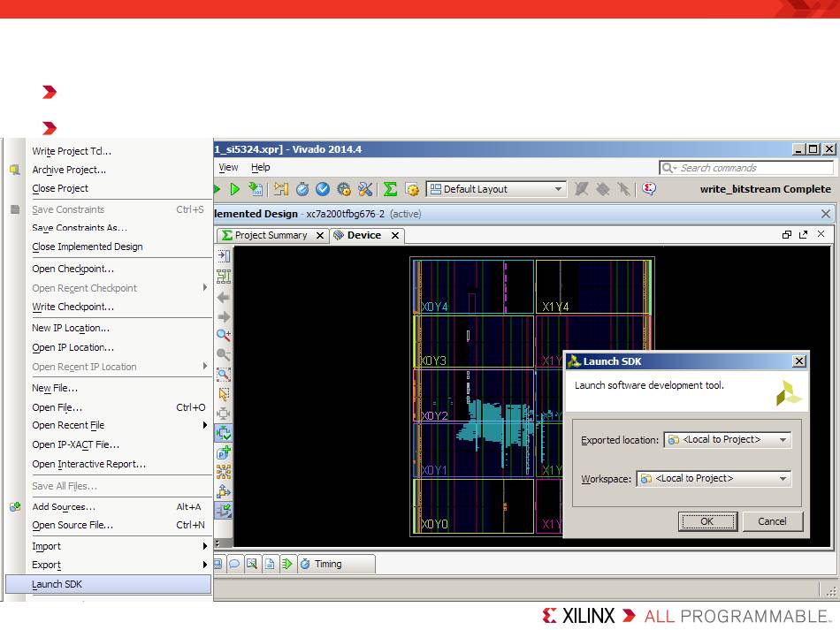Image resolution: width=840 pixels, height=630 pixels.
Task: Open the Default Layout dropdown
Action: click(x=496, y=189)
